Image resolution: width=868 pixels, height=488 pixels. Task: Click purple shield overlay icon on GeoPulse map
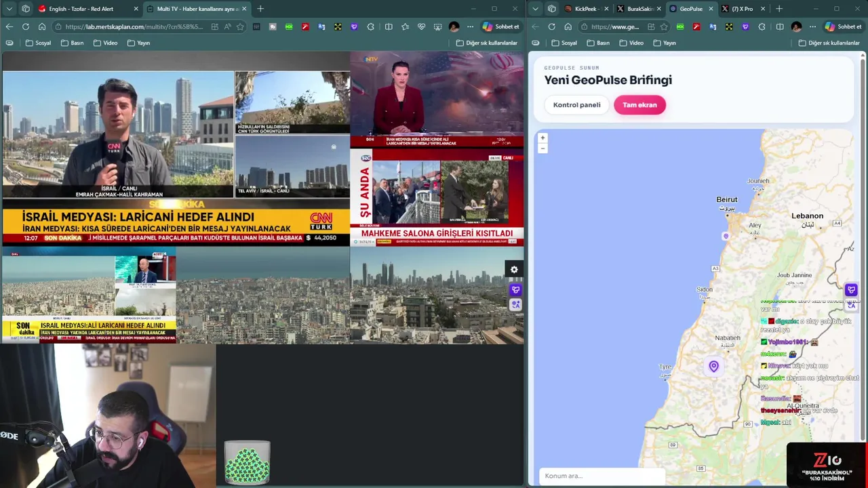tap(851, 289)
